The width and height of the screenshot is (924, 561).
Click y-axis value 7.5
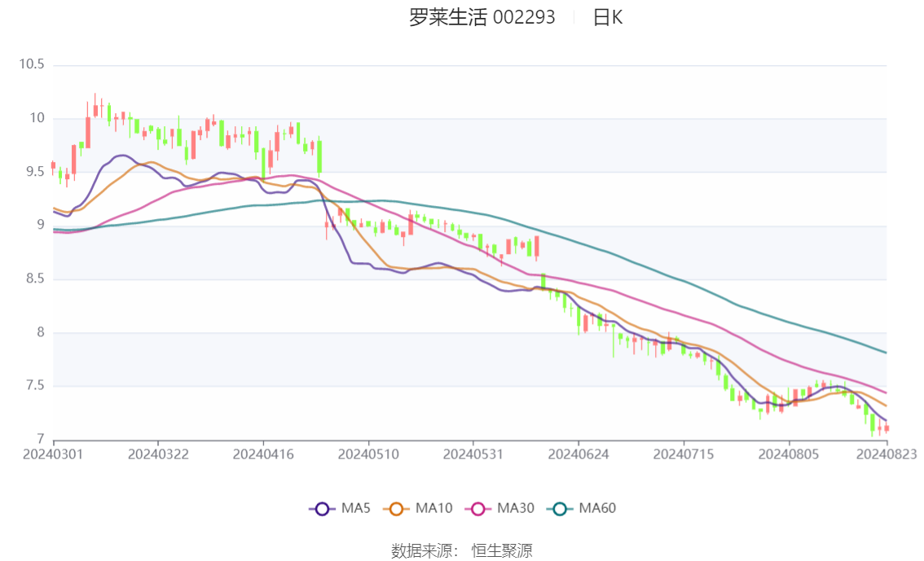pos(35,386)
